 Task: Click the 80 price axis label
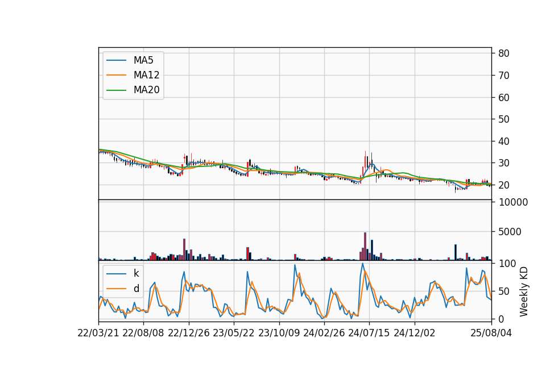[504, 53]
